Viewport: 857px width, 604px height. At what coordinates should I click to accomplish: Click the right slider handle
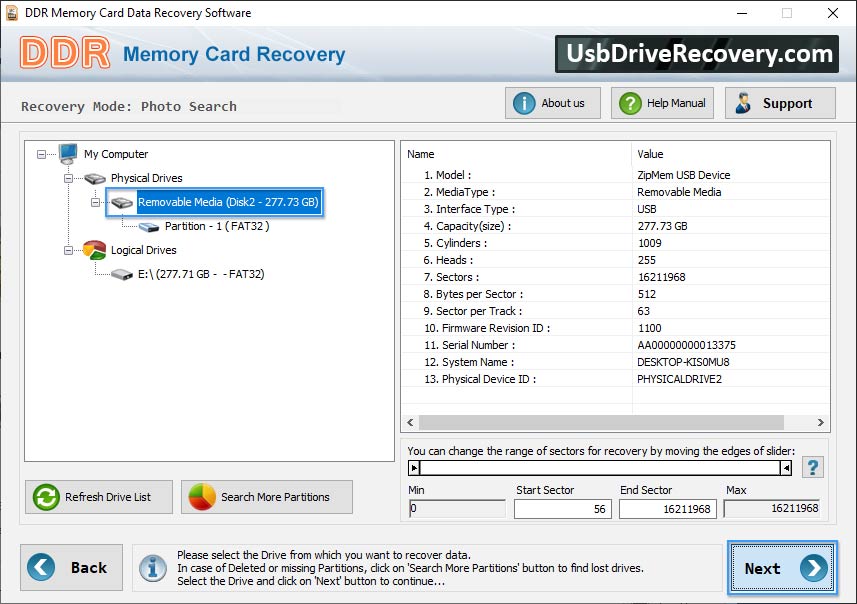coord(786,468)
